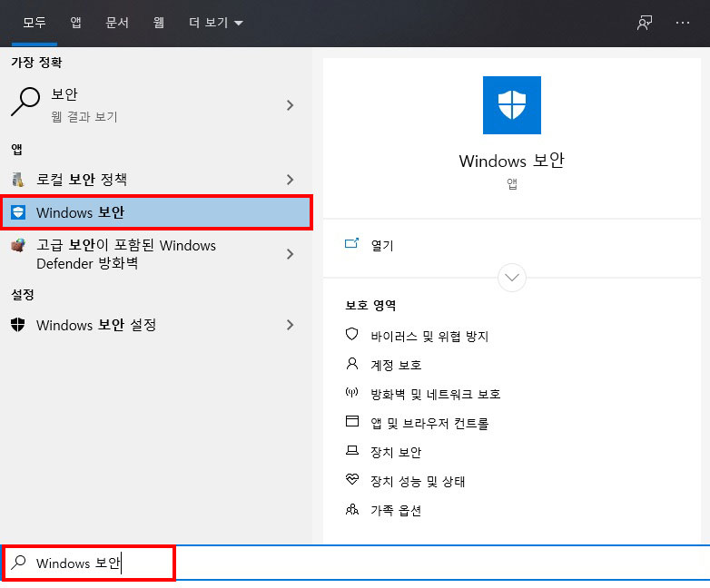Select Windows 보안 app result

(x=157, y=212)
